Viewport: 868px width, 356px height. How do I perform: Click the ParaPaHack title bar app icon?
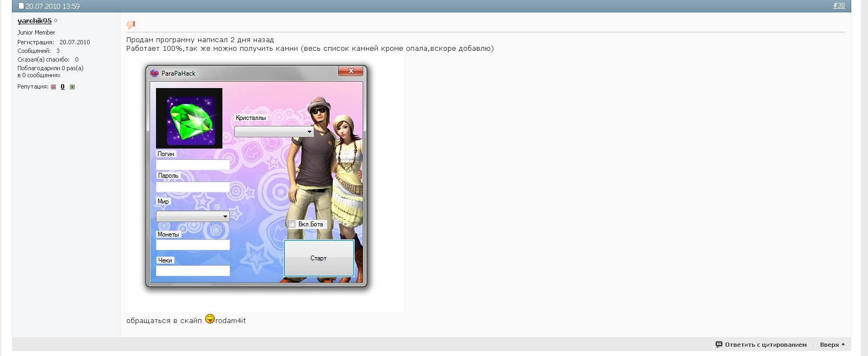coord(154,73)
